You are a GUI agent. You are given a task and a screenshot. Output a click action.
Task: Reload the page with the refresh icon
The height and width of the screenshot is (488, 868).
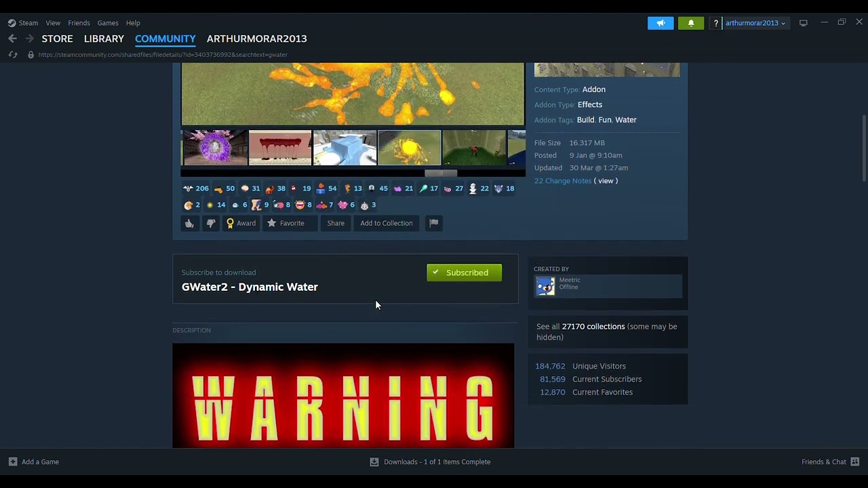tap(13, 54)
